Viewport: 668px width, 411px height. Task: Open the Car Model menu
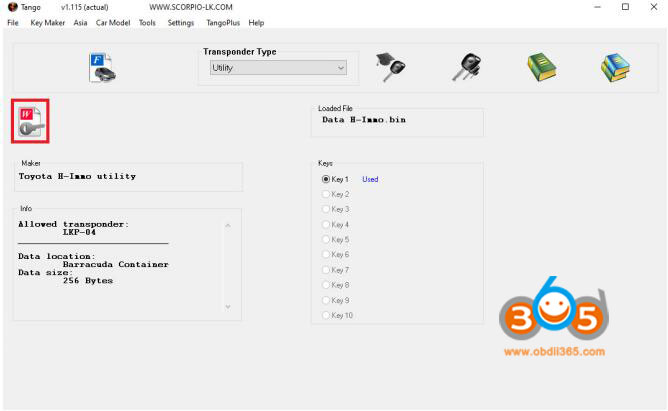coord(113,23)
